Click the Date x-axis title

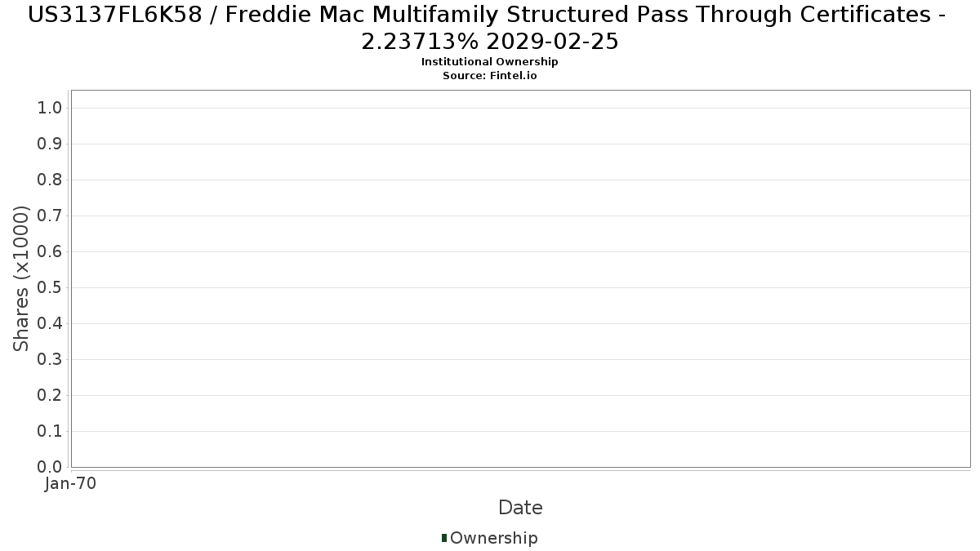point(520,508)
